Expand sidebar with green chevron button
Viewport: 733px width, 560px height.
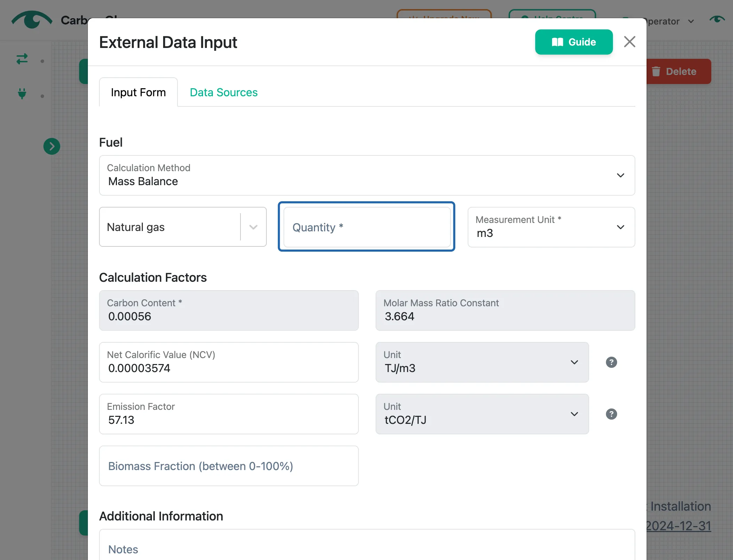(x=52, y=146)
